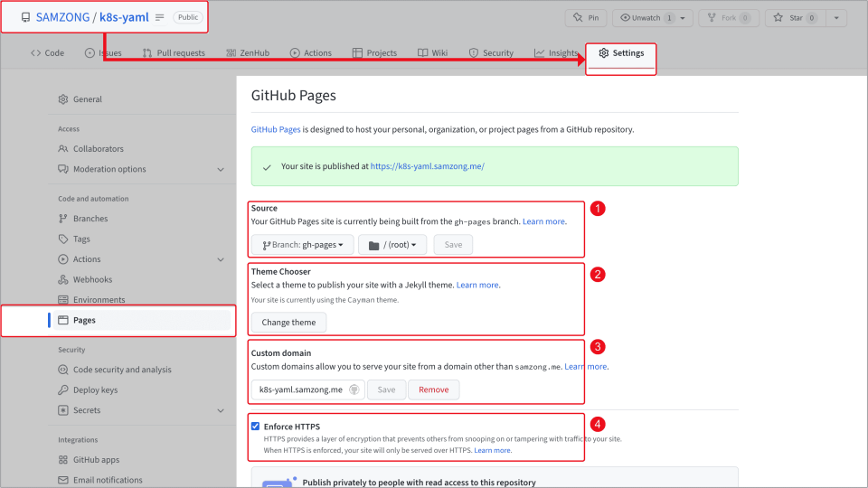Viewport: 868px width, 488px height.
Task: Open the Branch: gh-pages dropdown
Action: 302,245
